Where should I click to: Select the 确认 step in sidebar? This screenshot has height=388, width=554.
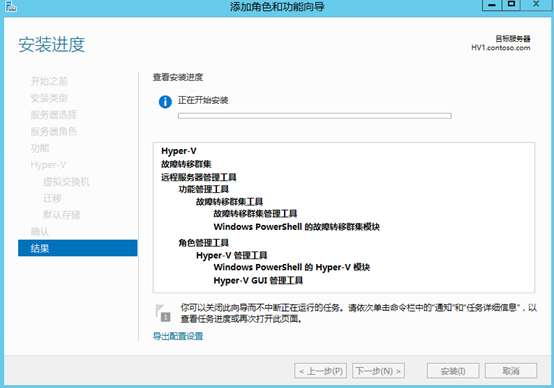[40, 231]
